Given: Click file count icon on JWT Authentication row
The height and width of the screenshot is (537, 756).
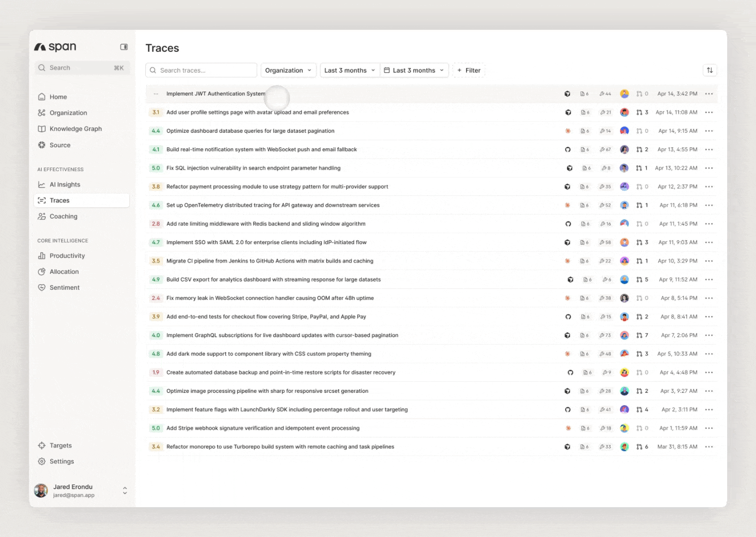Looking at the screenshot, I should 582,93.
